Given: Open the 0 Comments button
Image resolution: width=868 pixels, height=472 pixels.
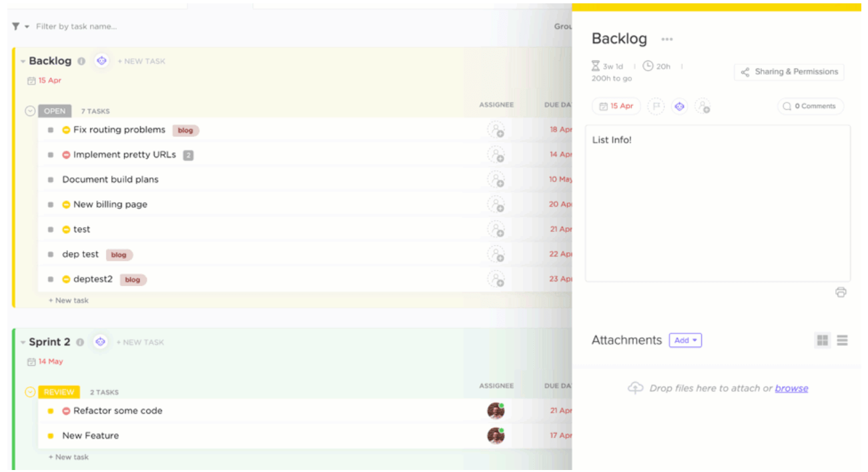Looking at the screenshot, I should tap(810, 106).
